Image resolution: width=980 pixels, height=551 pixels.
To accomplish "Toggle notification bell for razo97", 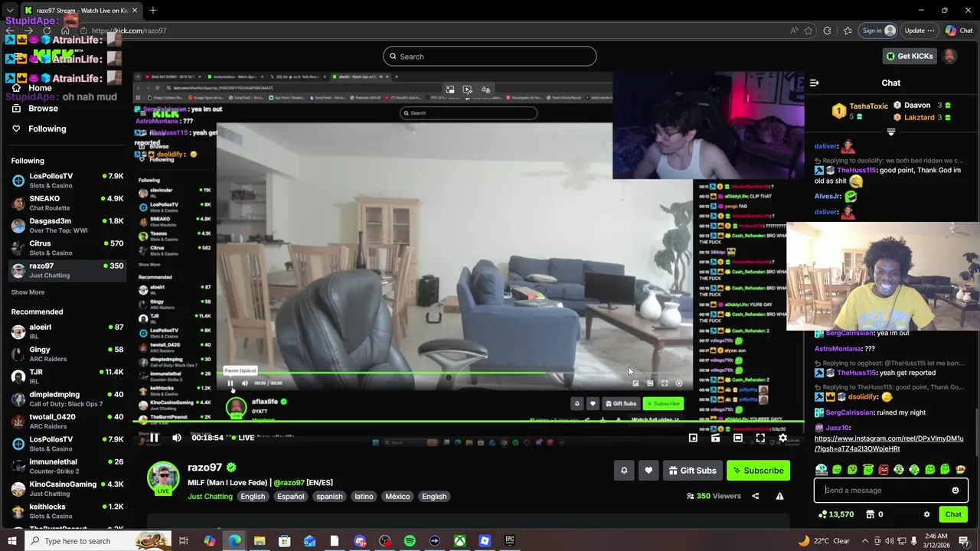I will 624,471.
